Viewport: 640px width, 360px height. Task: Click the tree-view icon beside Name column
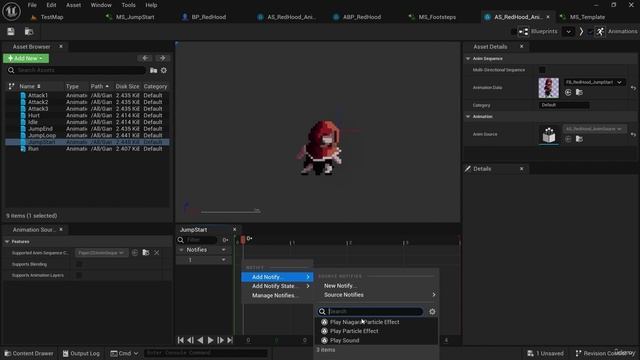(x=11, y=86)
